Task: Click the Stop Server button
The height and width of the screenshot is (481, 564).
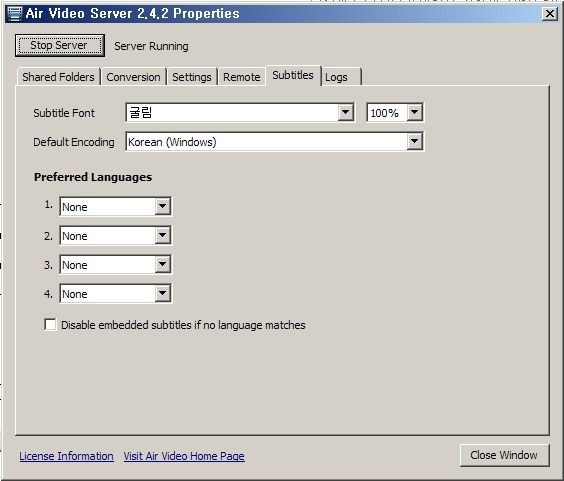Action: click(x=60, y=45)
